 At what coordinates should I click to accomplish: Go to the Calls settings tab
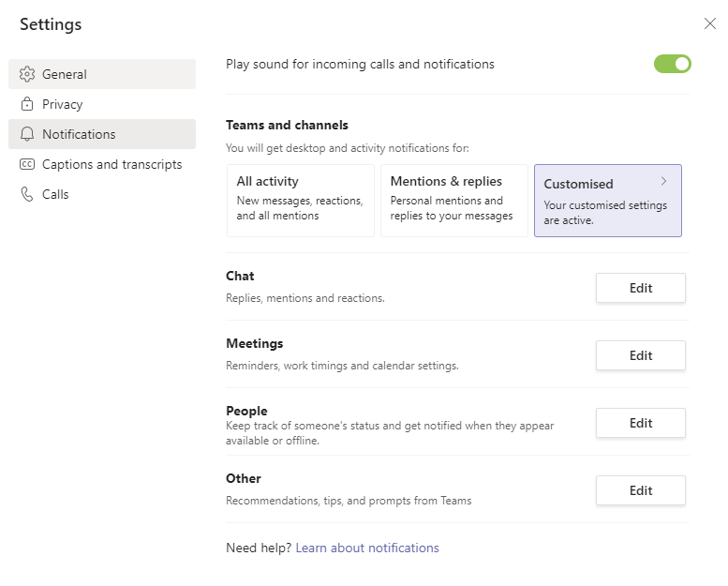coord(55,194)
